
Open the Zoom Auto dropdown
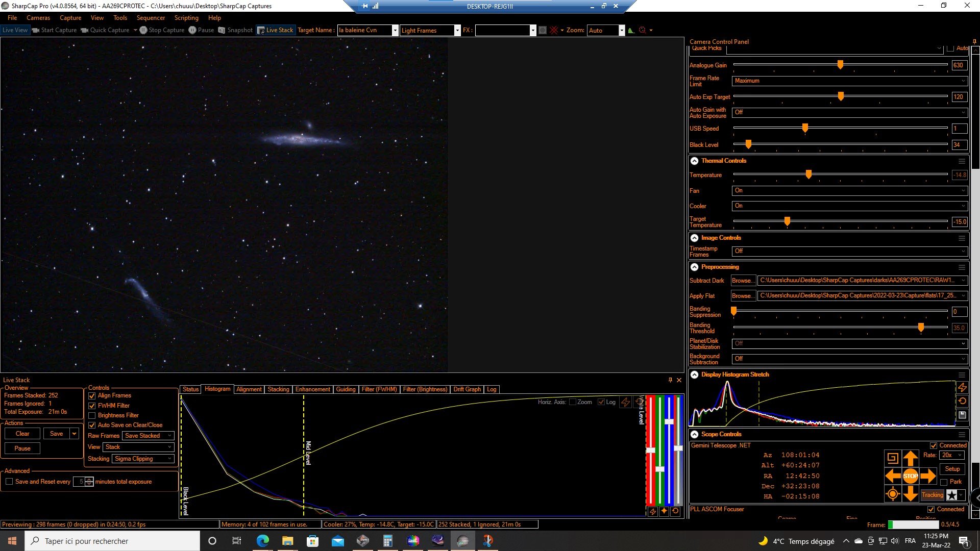[x=606, y=30]
